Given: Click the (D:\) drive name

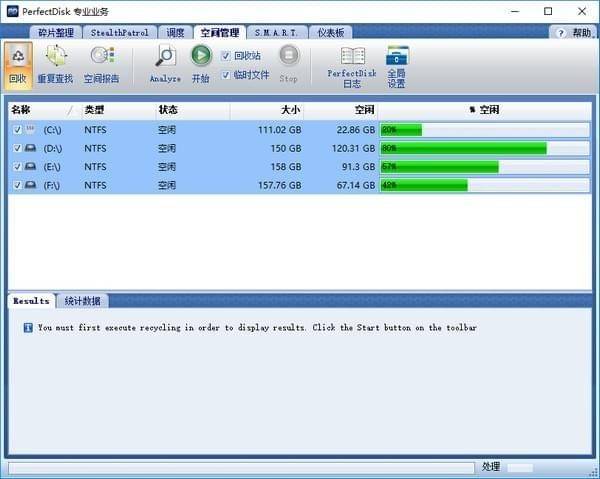Looking at the screenshot, I should click(53, 148).
